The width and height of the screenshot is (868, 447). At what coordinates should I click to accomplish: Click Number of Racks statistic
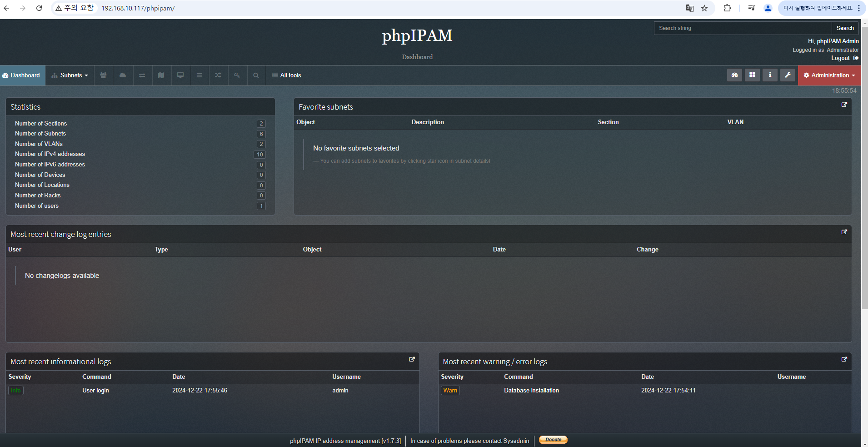tap(140, 196)
